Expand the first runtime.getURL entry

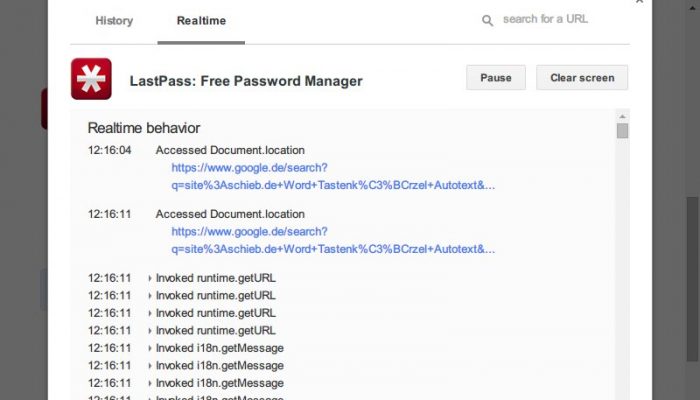(150, 278)
